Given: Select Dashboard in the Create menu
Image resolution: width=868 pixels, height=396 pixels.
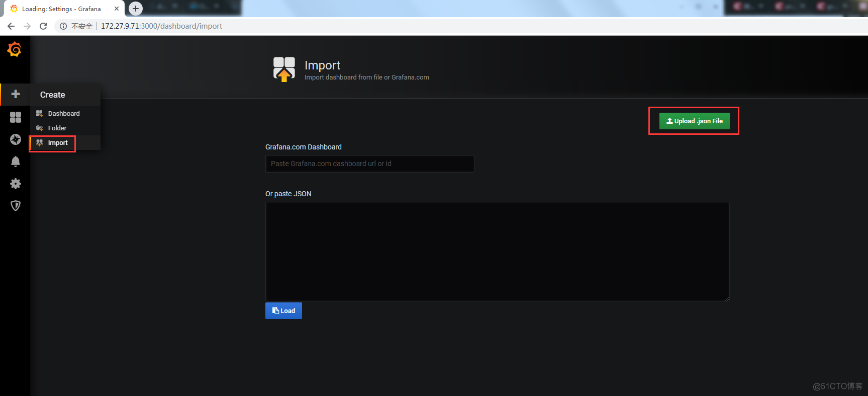Looking at the screenshot, I should [65, 113].
